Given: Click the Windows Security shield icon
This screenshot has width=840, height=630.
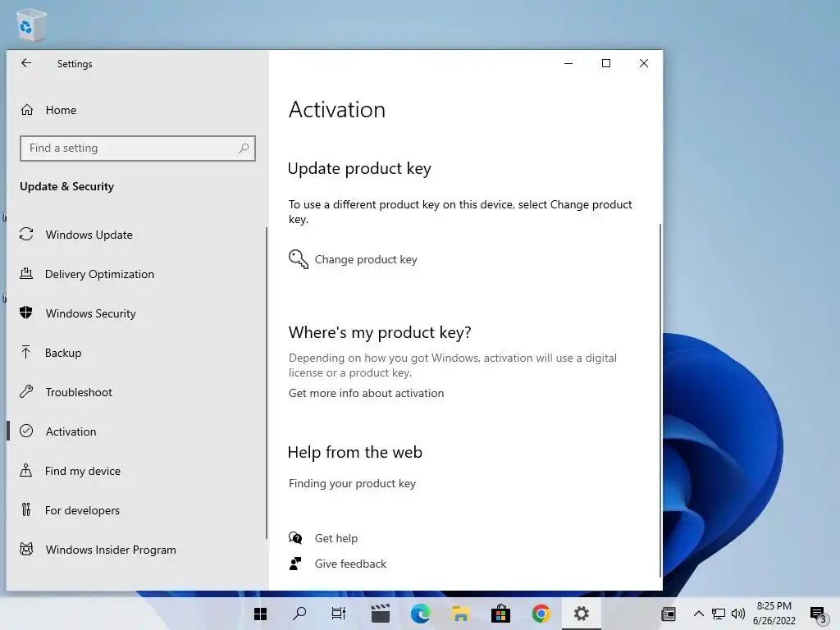Looking at the screenshot, I should pyautogui.click(x=26, y=313).
